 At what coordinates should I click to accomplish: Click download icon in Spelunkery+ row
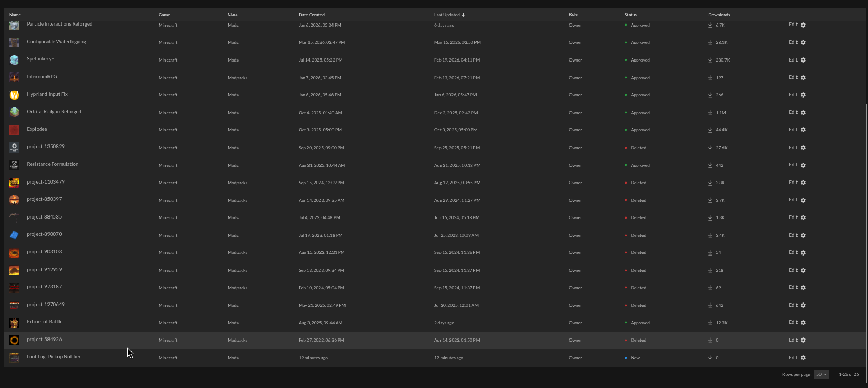point(710,60)
